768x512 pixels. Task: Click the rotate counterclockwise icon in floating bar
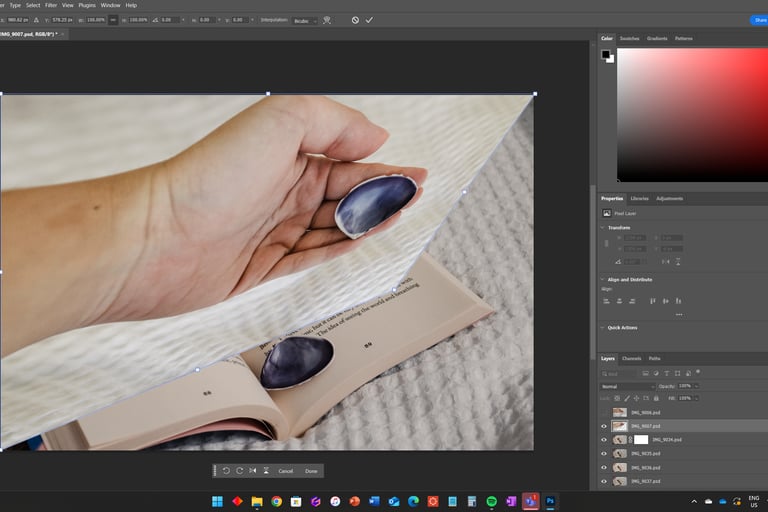(226, 471)
